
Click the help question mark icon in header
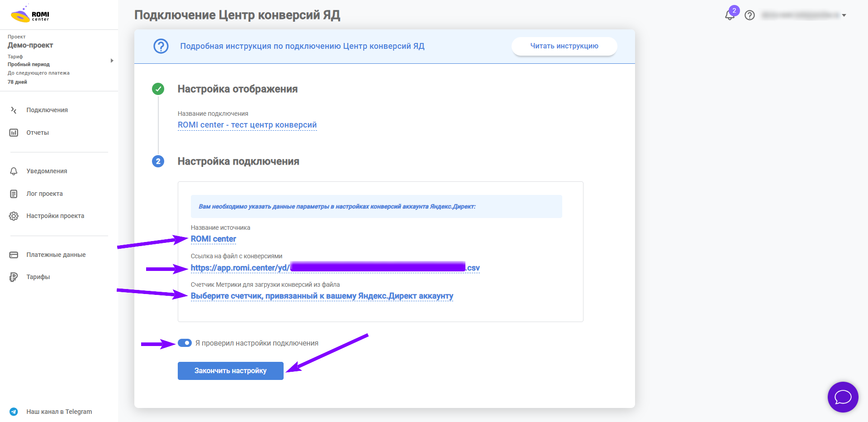pos(749,15)
